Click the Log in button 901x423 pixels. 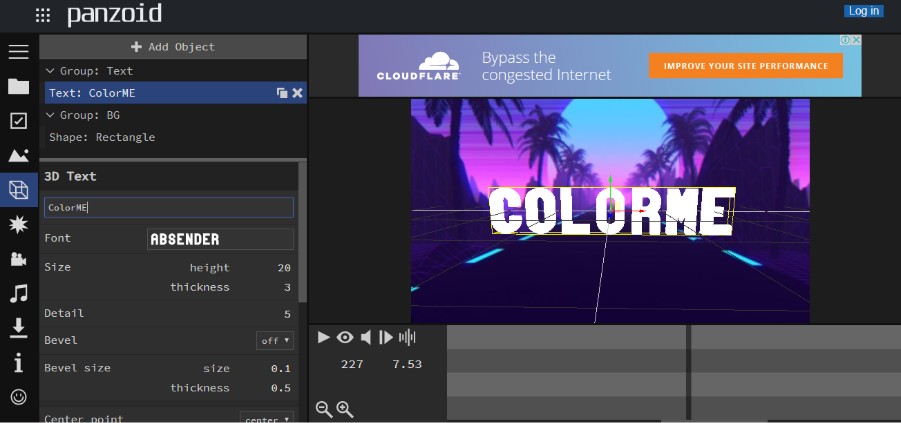863,11
